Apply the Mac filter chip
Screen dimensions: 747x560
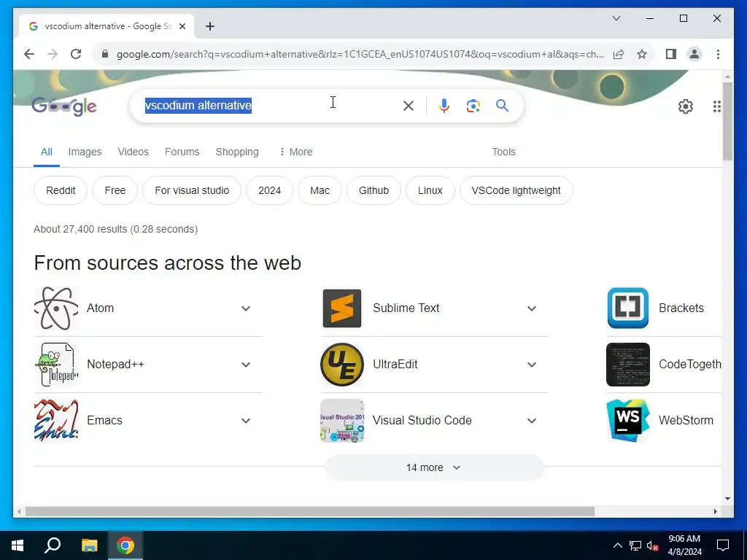[x=320, y=190]
